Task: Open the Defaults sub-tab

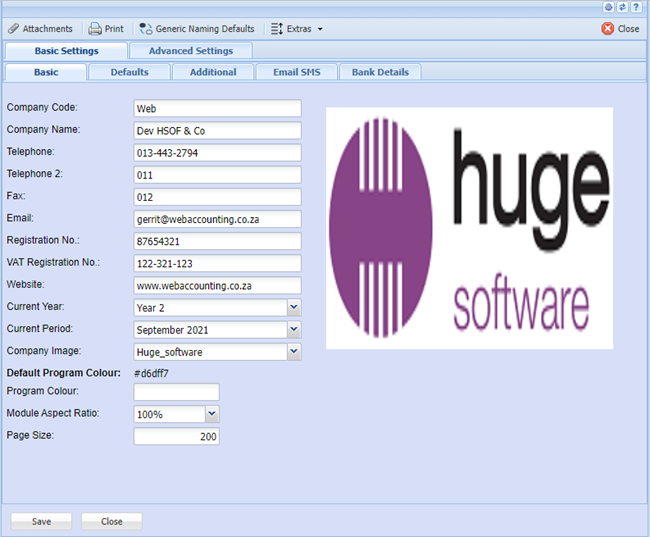Action: (129, 72)
